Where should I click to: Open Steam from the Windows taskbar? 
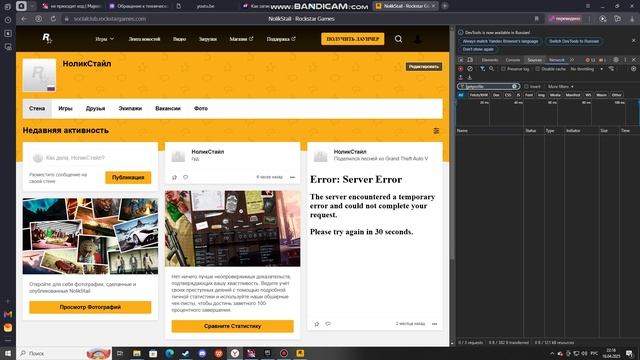coord(186,353)
